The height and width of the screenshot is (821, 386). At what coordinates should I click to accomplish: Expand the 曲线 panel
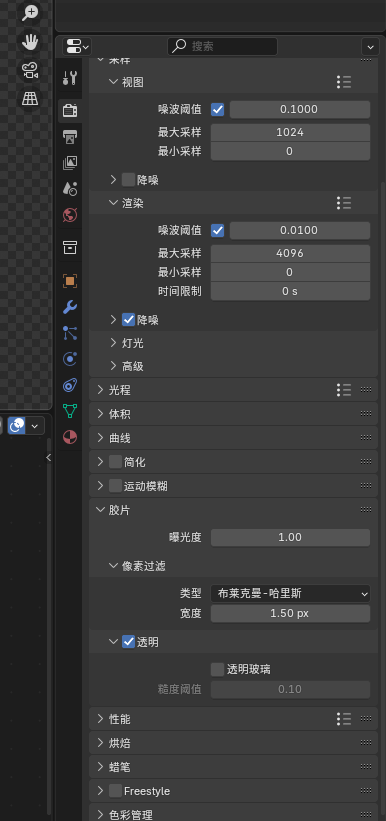tap(101, 438)
